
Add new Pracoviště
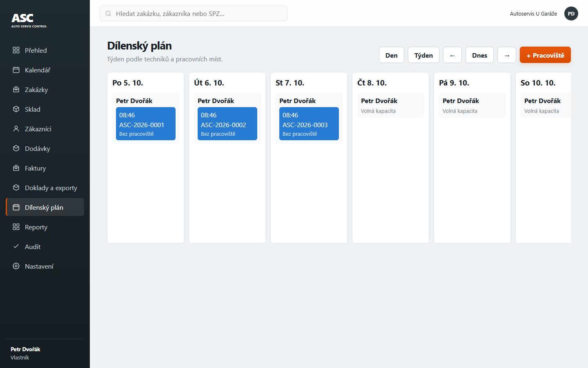point(545,55)
